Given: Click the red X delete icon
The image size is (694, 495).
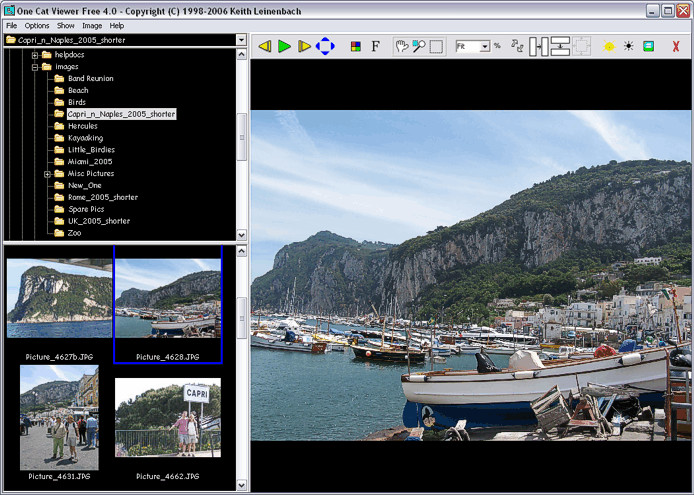Looking at the screenshot, I should pos(675,46).
